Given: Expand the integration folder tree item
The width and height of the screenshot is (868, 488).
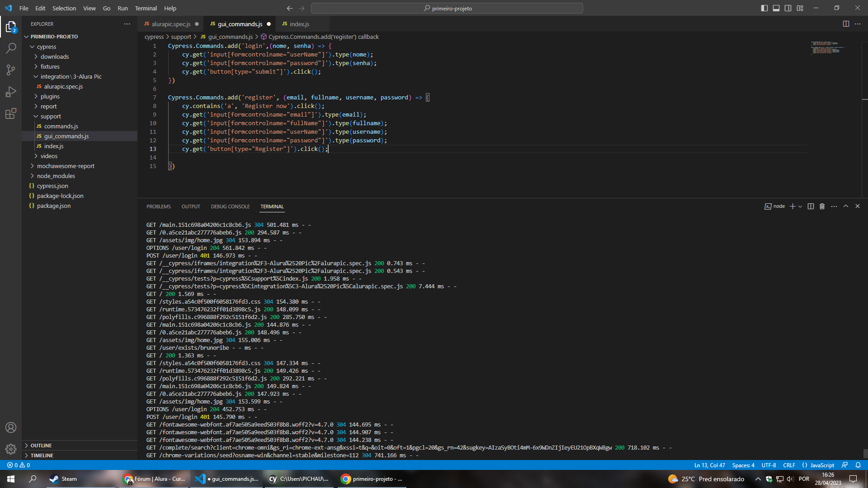Looking at the screenshot, I should (37, 76).
